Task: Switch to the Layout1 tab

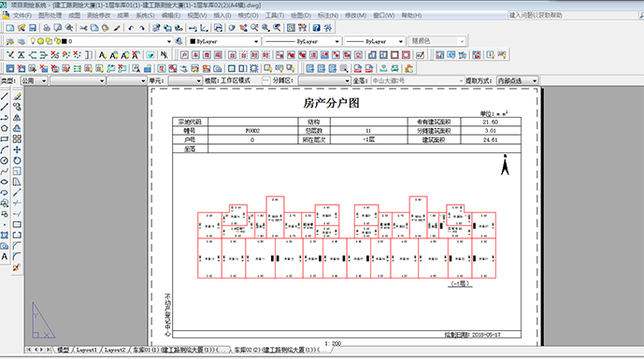Action: tap(86, 350)
